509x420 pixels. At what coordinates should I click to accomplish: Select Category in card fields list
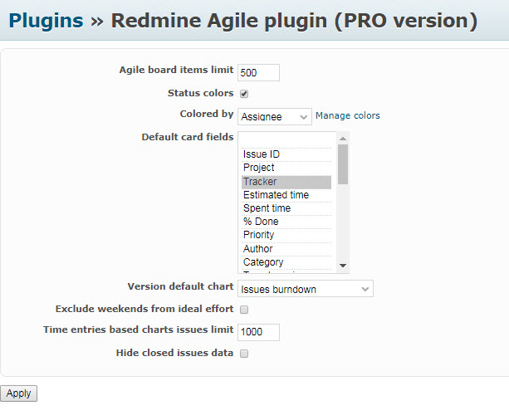coord(286,262)
